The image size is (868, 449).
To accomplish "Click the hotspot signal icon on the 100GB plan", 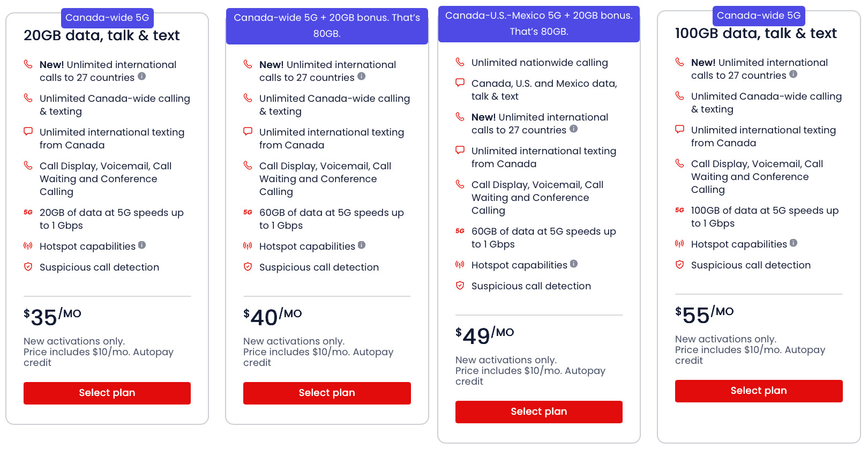I will [x=679, y=243].
